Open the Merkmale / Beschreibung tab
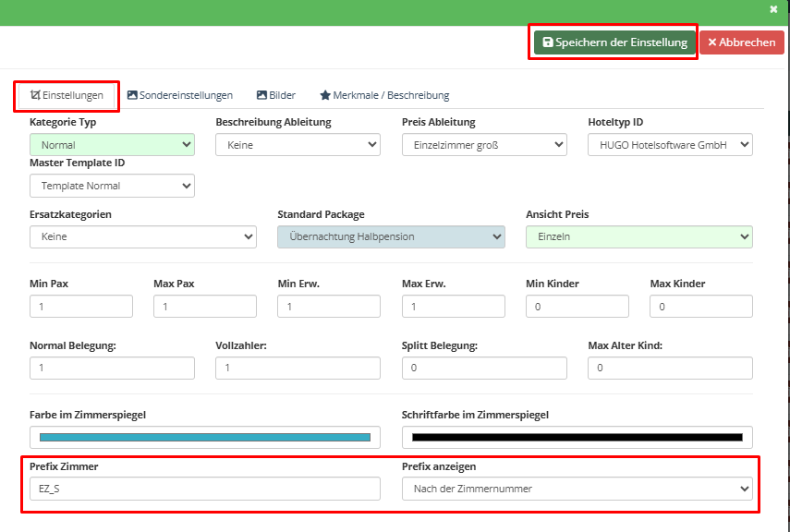The width and height of the screenshot is (790, 532). click(x=384, y=95)
